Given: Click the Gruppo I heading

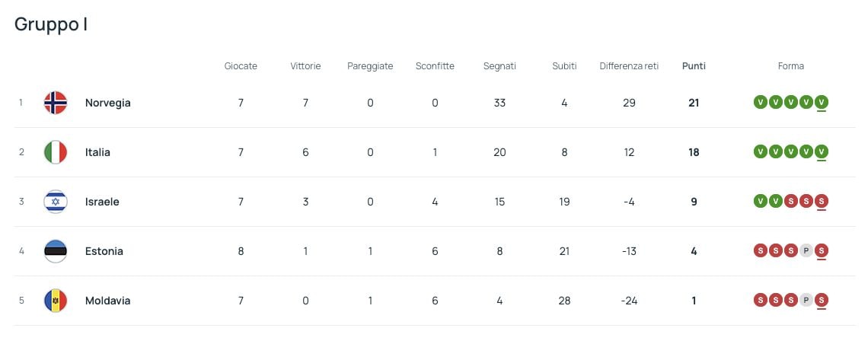Looking at the screenshot, I should (51, 24).
